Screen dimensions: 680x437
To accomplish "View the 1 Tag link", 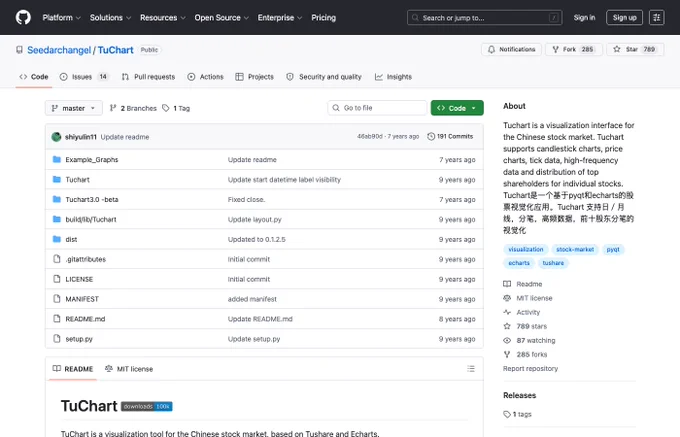I will (176, 108).
